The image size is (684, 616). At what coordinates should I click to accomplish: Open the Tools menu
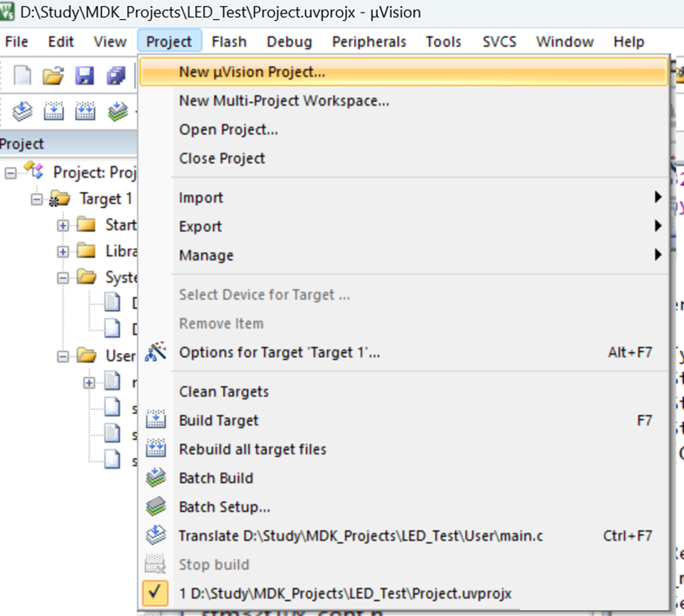443,41
